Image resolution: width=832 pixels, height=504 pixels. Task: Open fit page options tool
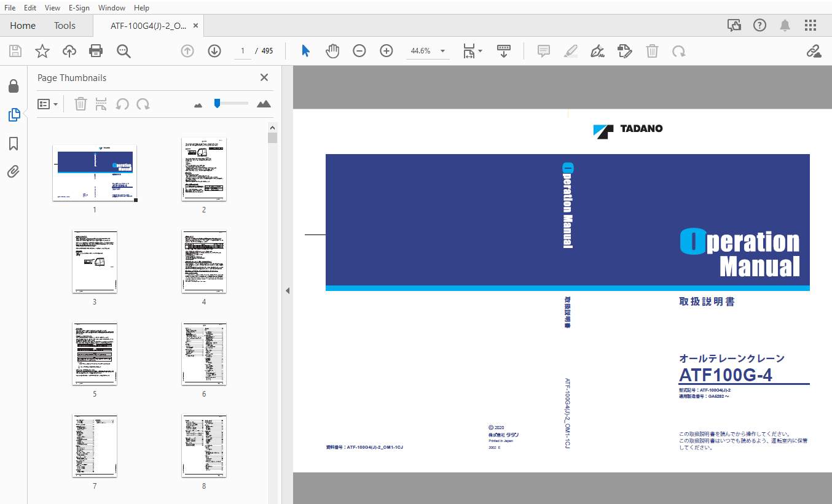pyautogui.click(x=469, y=51)
